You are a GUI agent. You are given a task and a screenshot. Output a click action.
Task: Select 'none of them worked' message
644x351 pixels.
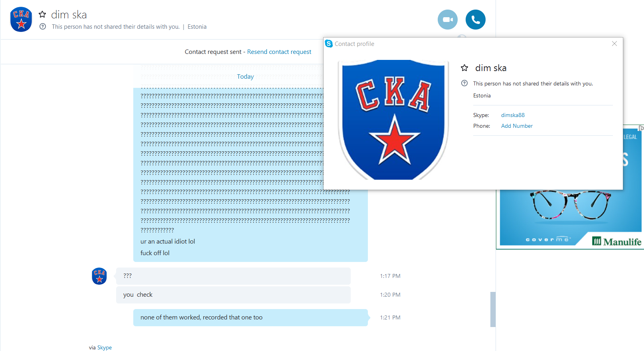(251, 317)
